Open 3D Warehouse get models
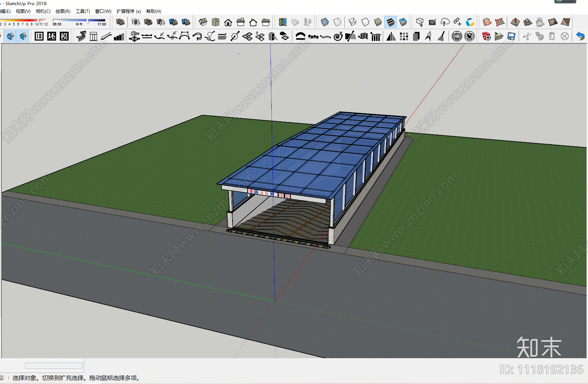588x384 pixels. (420, 22)
